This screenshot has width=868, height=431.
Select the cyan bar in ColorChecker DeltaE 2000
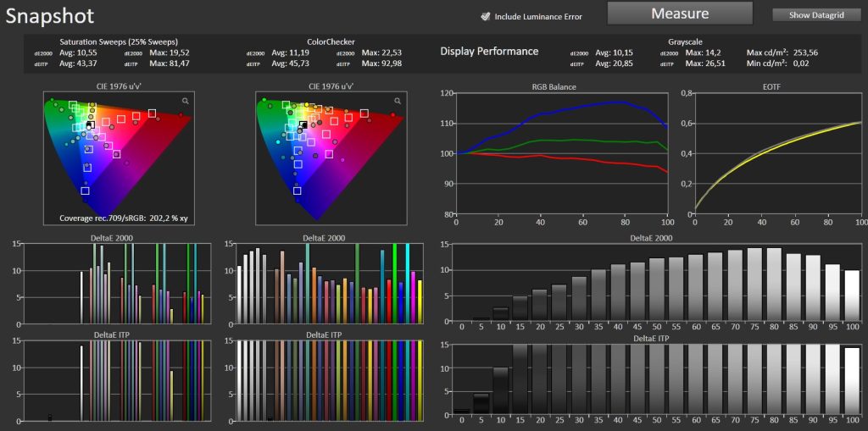click(x=408, y=284)
